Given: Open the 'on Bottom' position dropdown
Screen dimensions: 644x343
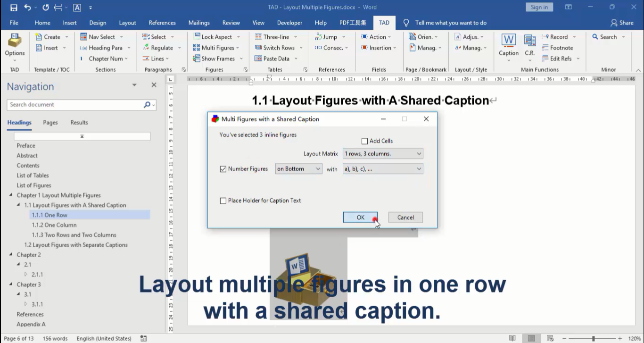Looking at the screenshot, I should pyautogui.click(x=298, y=169).
